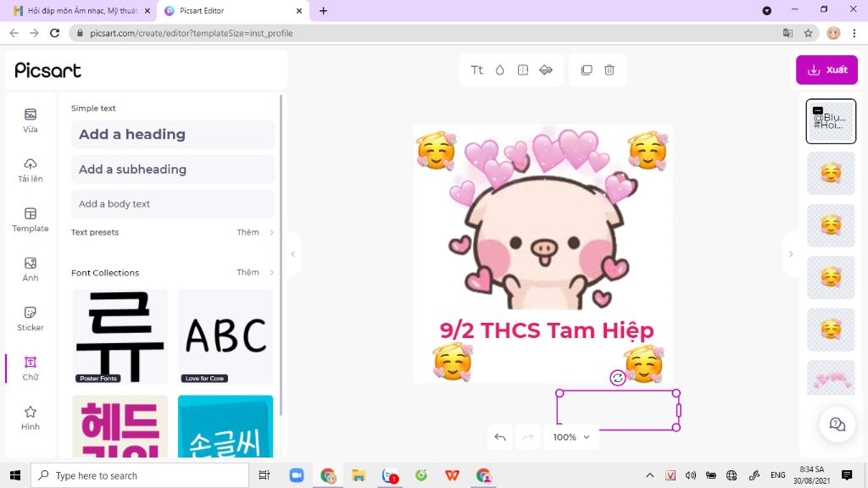
Task: Open File Explorer from taskbar
Action: (x=359, y=475)
